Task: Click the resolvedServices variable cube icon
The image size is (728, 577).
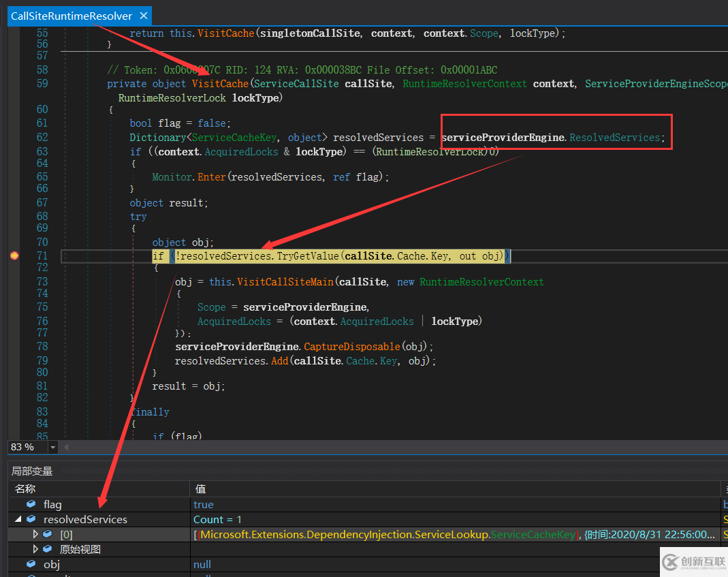Action: pyautogui.click(x=31, y=519)
